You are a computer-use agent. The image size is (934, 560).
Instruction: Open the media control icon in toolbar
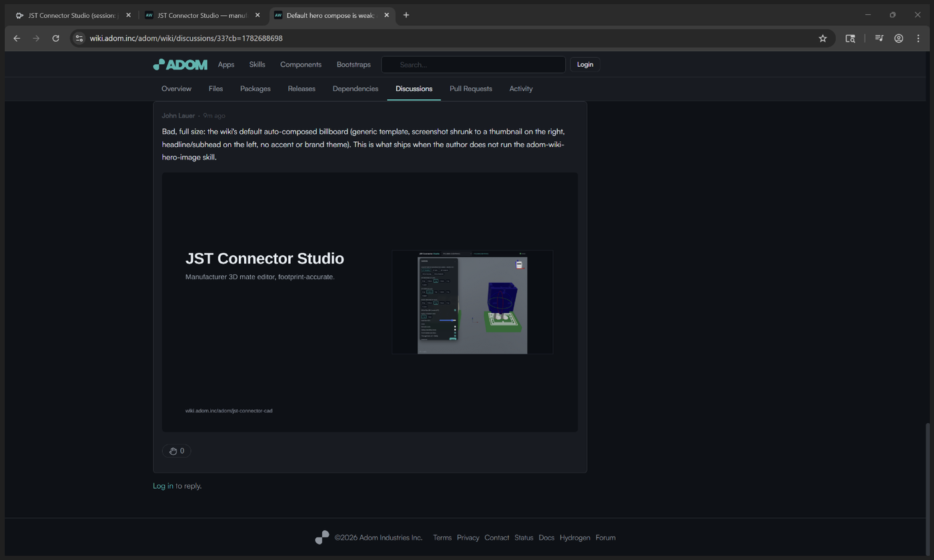879,39
